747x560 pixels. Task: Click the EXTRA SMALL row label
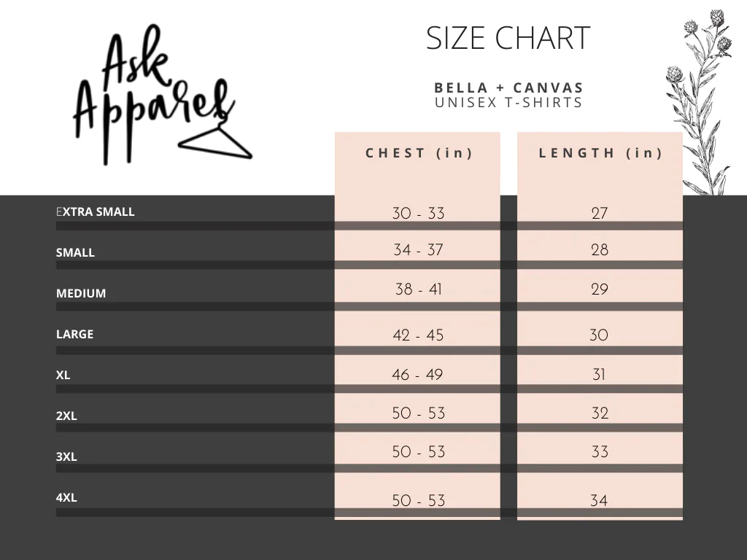(96, 211)
